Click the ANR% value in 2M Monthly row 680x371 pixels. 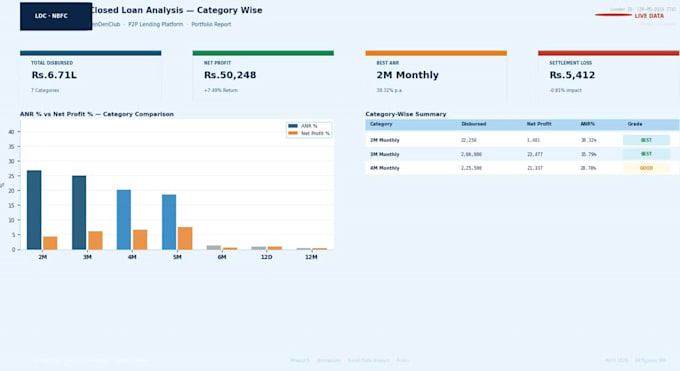588,140
